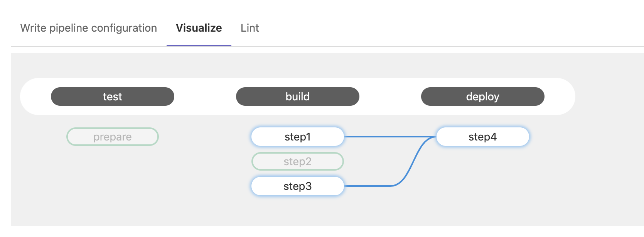The width and height of the screenshot is (644, 237).
Task: Click the curved blue link from step3
Action: point(409,166)
